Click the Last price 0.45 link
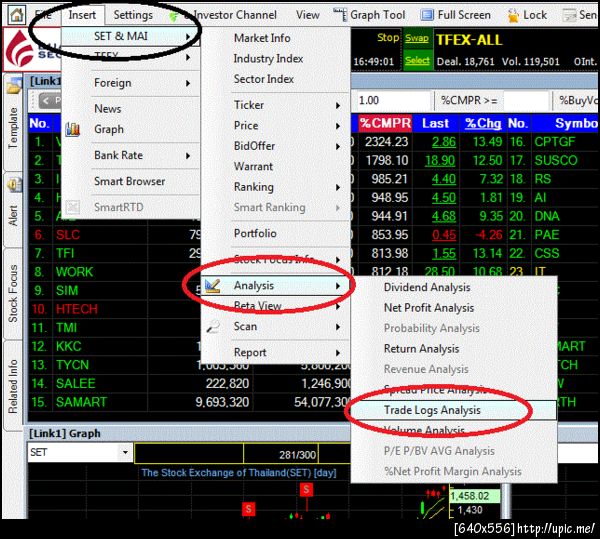The image size is (600, 539). point(444,234)
